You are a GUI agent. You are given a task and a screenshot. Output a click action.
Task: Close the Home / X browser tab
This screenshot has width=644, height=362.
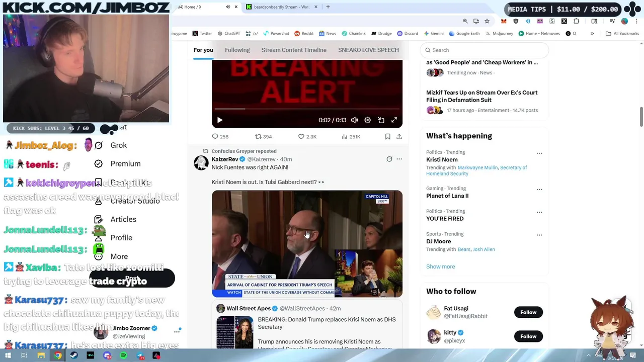[x=236, y=7]
